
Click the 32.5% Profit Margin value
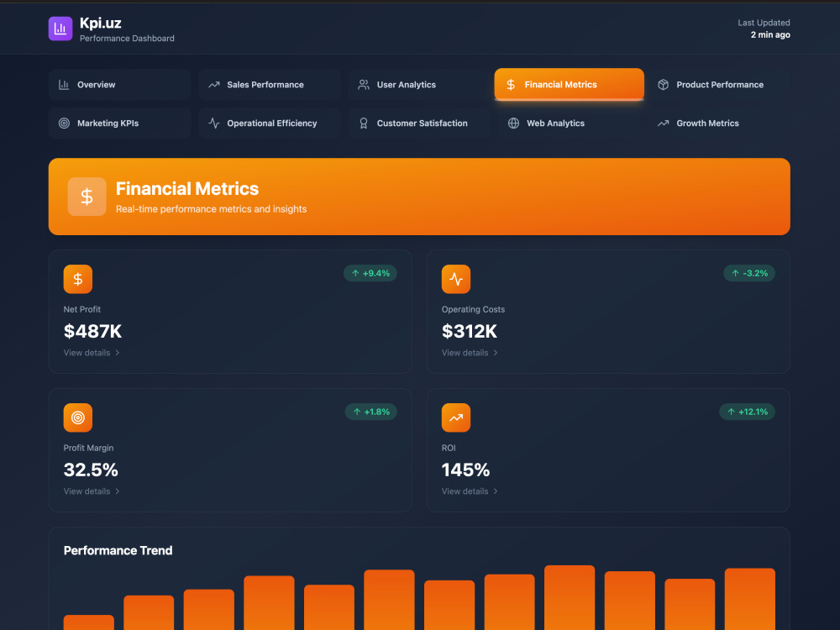point(91,470)
